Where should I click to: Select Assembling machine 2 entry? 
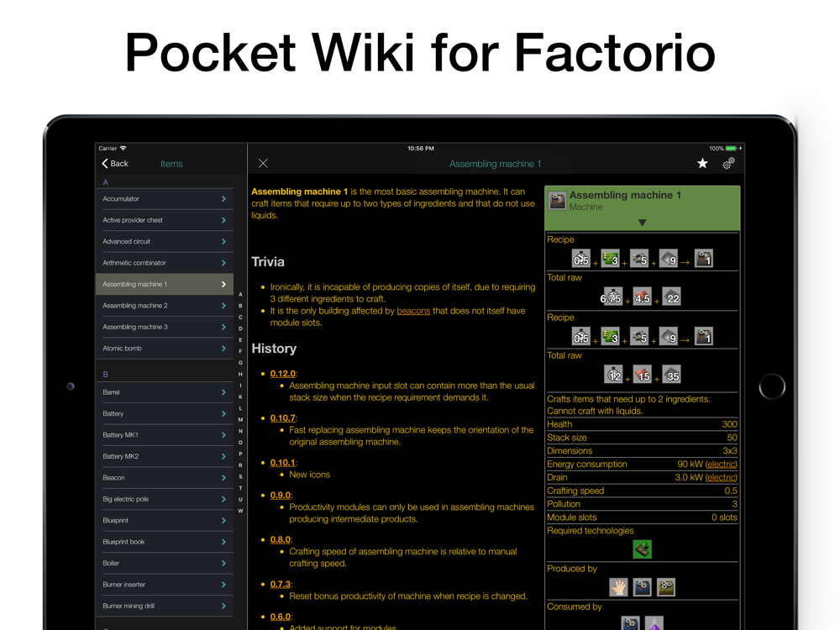click(x=165, y=306)
